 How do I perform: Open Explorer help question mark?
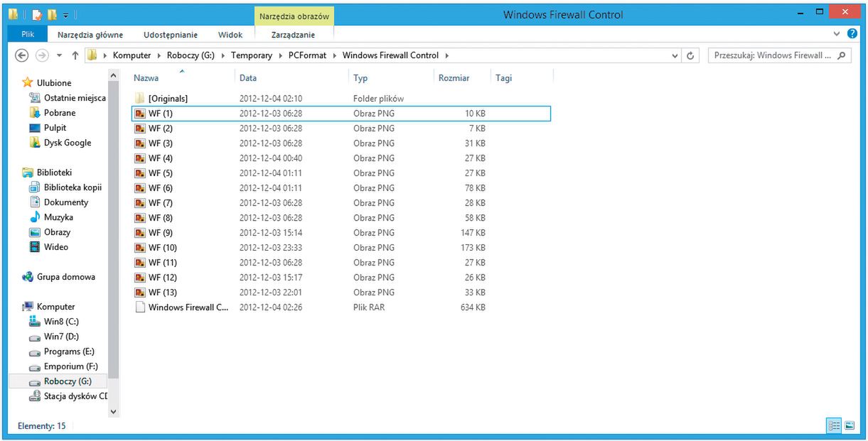[852, 33]
